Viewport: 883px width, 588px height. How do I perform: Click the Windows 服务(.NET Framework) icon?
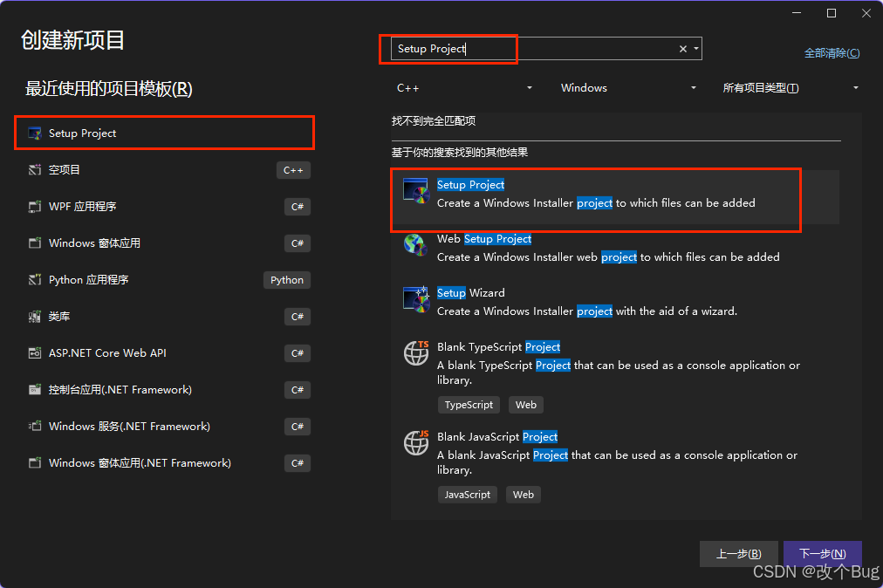coord(35,427)
